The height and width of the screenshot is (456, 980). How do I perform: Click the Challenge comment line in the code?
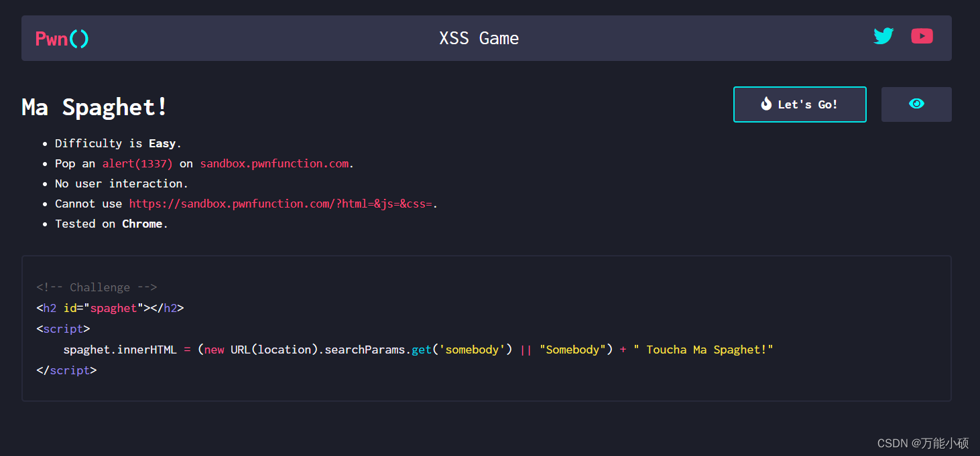click(x=97, y=287)
